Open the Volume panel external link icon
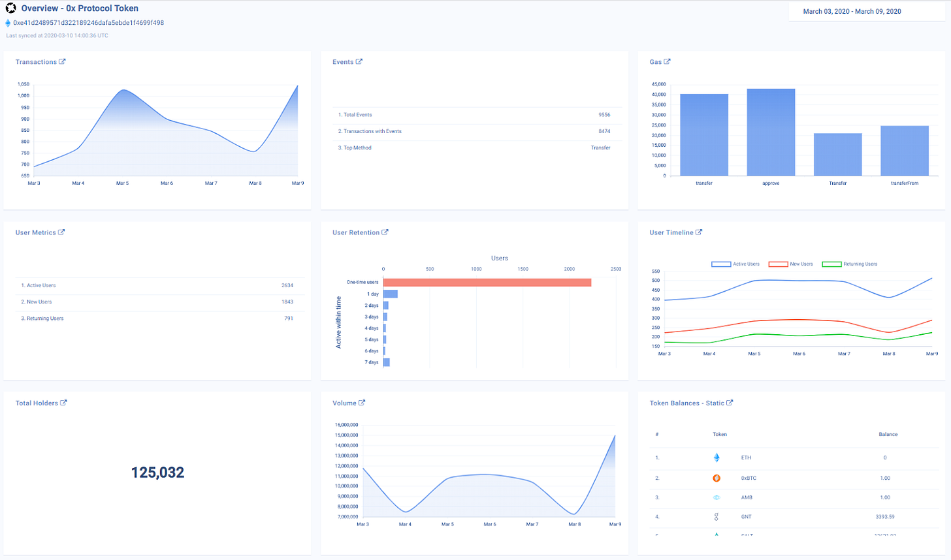 tap(362, 403)
